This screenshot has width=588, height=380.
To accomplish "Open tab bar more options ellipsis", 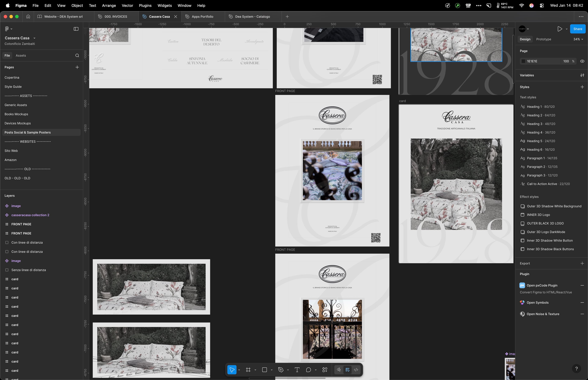I will [581, 17].
